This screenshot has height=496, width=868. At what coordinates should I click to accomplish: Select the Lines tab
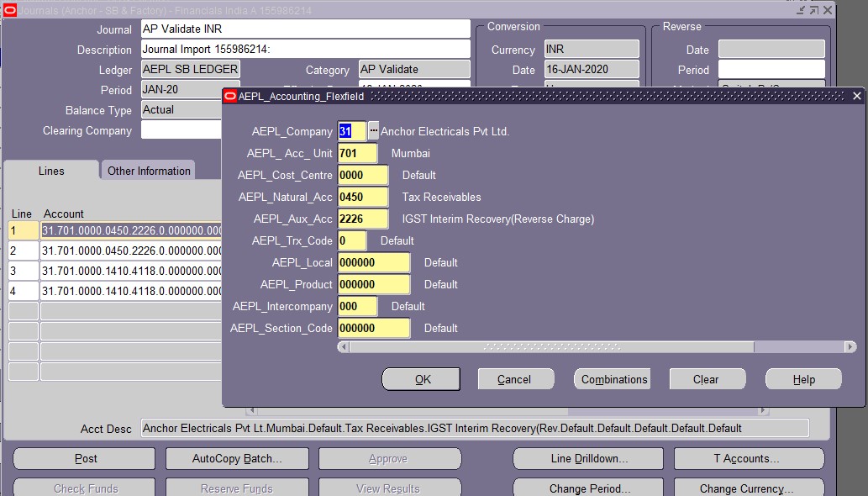coord(50,171)
